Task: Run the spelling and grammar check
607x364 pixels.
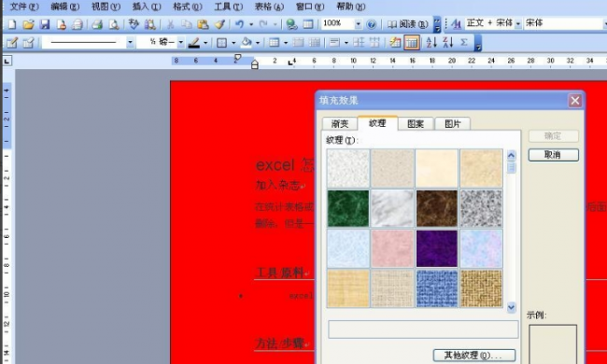Action: 134,24
